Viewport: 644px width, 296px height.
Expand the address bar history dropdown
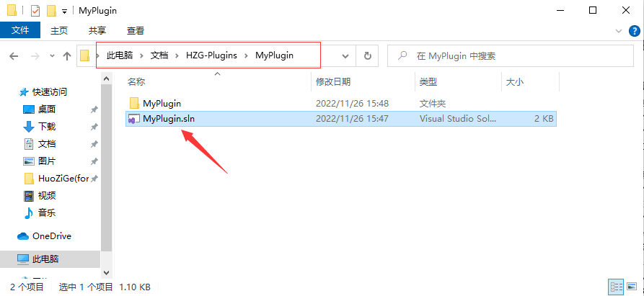(346, 55)
